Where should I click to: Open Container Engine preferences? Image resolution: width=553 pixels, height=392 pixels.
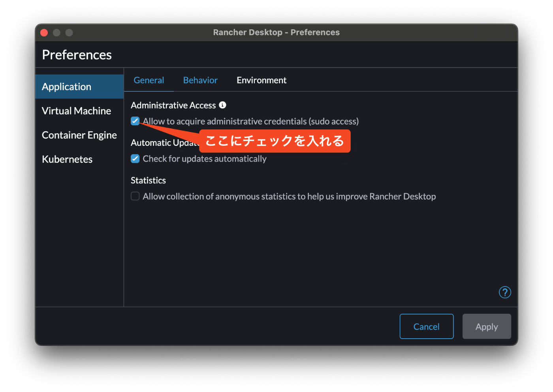click(79, 135)
